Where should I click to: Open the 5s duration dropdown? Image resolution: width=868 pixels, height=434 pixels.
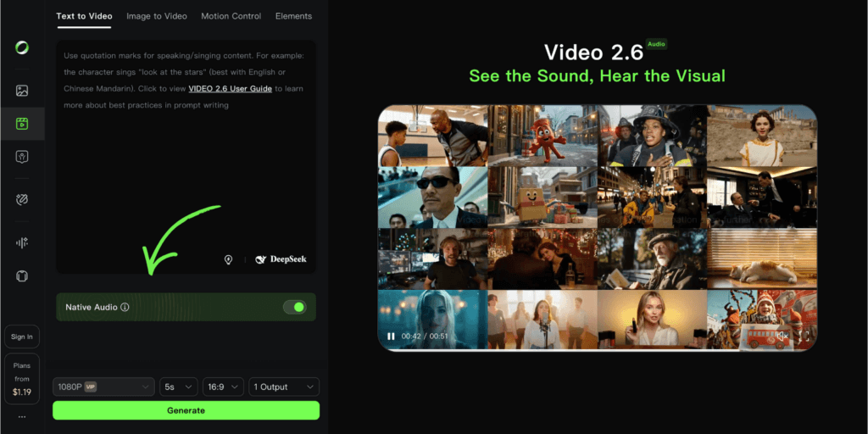tap(178, 387)
